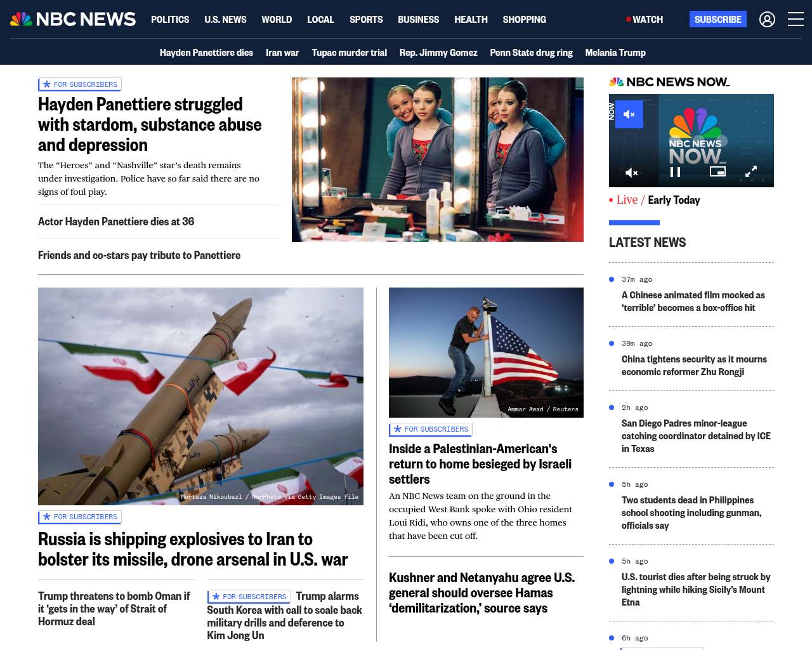Image resolution: width=812 pixels, height=650 pixels.
Task: Select the Hayden Panettiere dies trending topic
Action: (206, 53)
